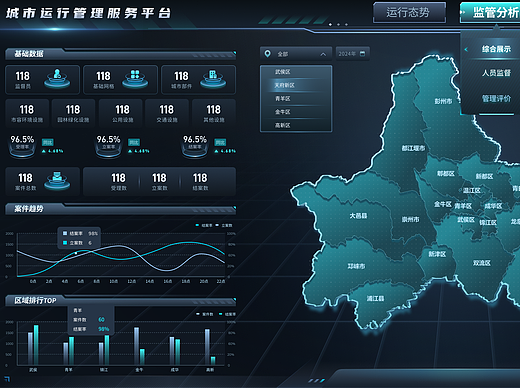
Task: Click 大邑县 on the map
Action: (358, 216)
